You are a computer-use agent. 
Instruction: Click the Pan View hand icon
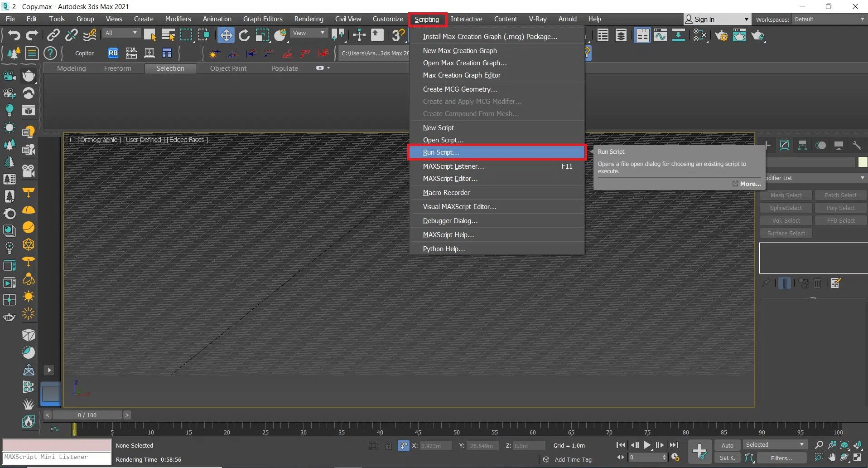tap(832, 458)
